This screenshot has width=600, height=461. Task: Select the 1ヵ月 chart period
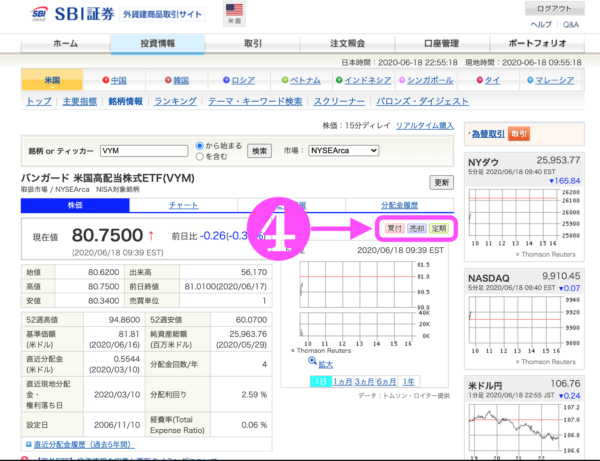tap(342, 381)
